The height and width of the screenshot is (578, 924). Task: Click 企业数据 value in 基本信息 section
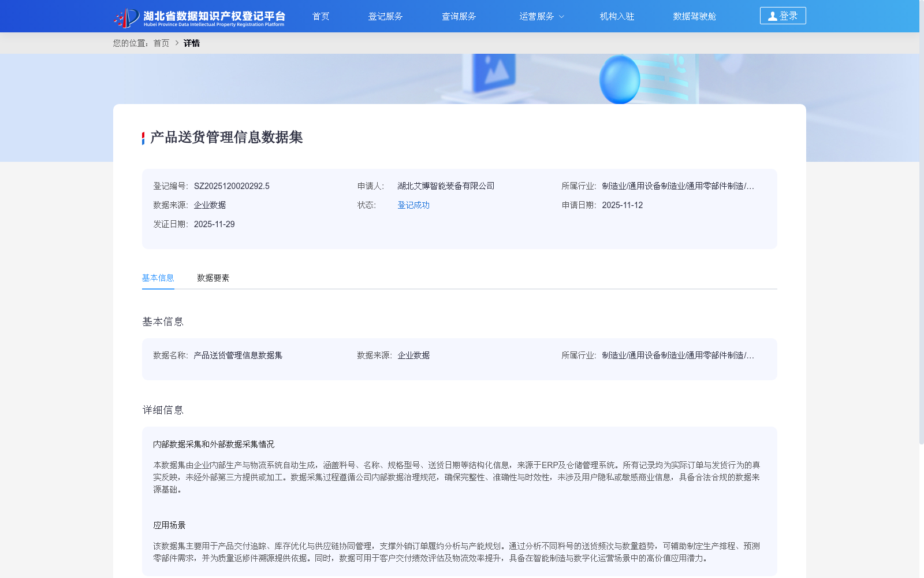coord(413,355)
